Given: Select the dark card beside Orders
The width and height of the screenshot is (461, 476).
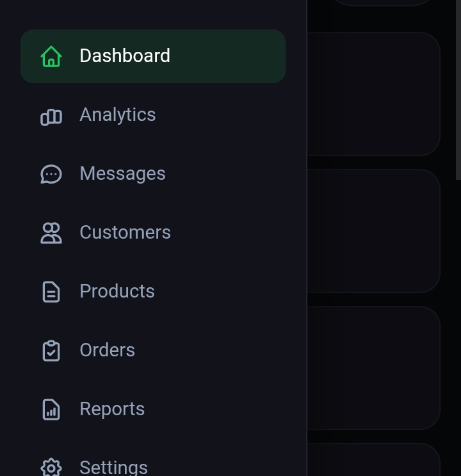Looking at the screenshot, I should tap(374, 368).
